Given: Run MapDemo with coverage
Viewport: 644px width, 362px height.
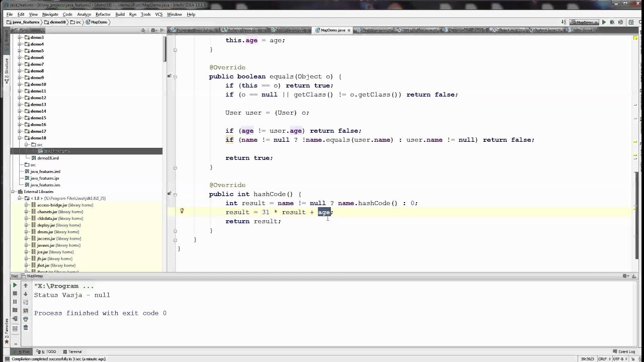Looking at the screenshot, I should pyautogui.click(x=620, y=22).
